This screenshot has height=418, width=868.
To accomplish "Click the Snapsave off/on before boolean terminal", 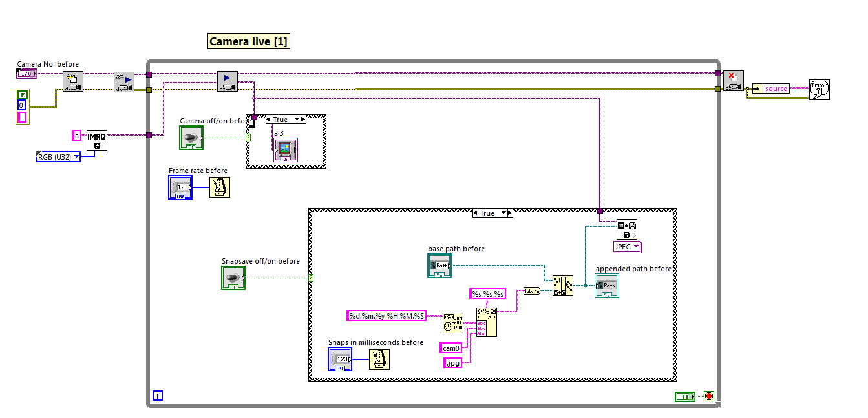I will pos(233,278).
